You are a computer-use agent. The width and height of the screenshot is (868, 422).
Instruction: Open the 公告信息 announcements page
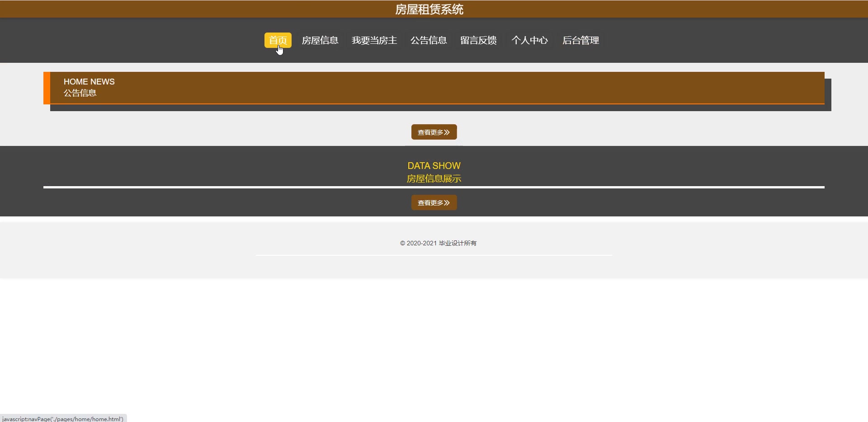click(428, 40)
